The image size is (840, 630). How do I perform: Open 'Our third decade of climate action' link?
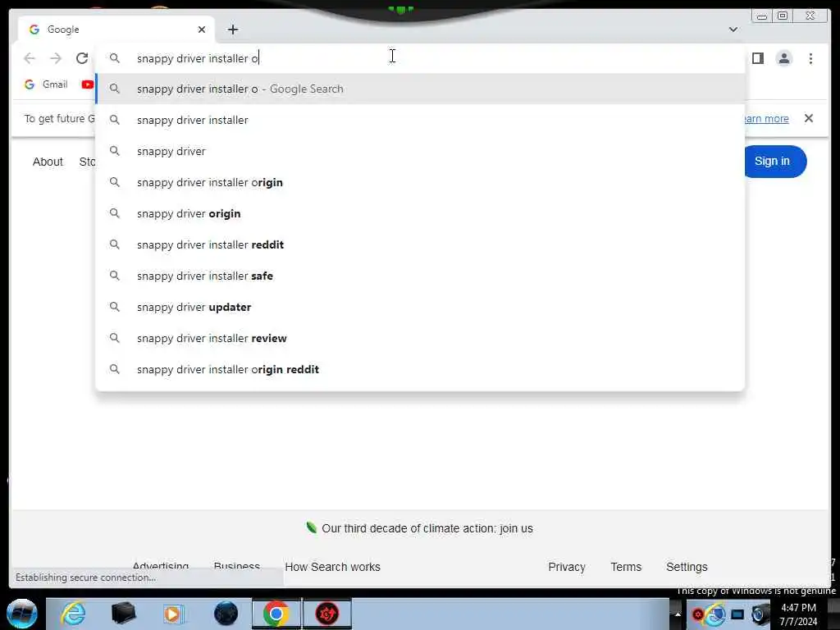427,528
